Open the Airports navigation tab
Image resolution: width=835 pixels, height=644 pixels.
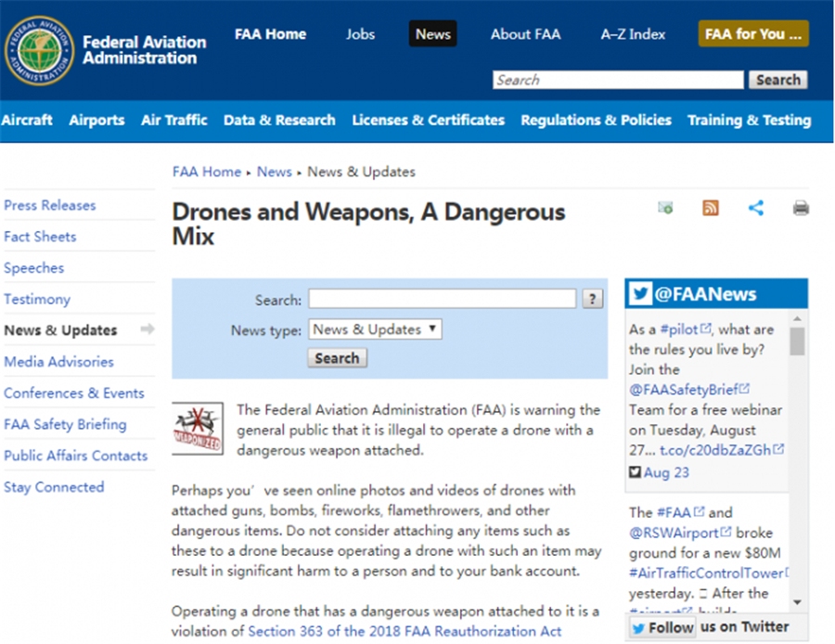(x=96, y=121)
